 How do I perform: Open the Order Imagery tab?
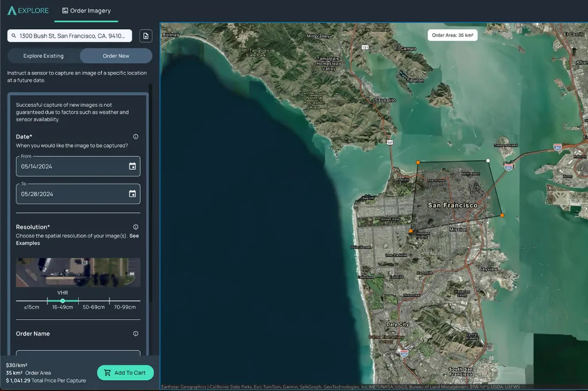click(86, 11)
